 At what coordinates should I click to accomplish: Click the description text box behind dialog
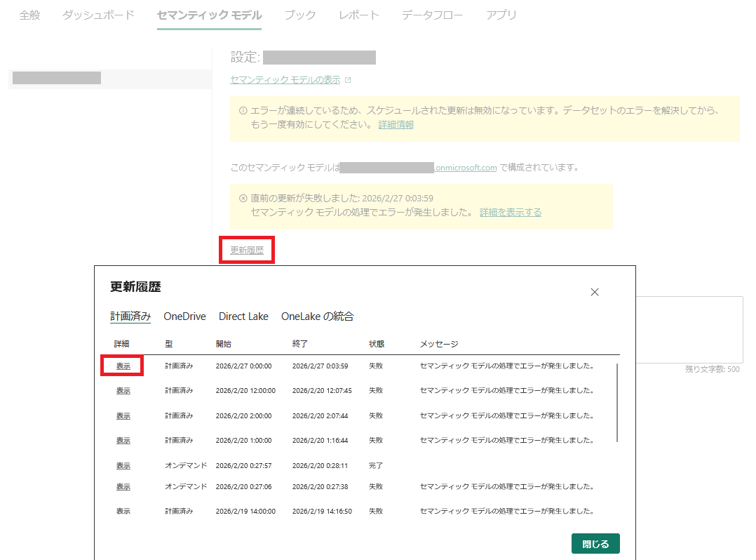click(689, 329)
